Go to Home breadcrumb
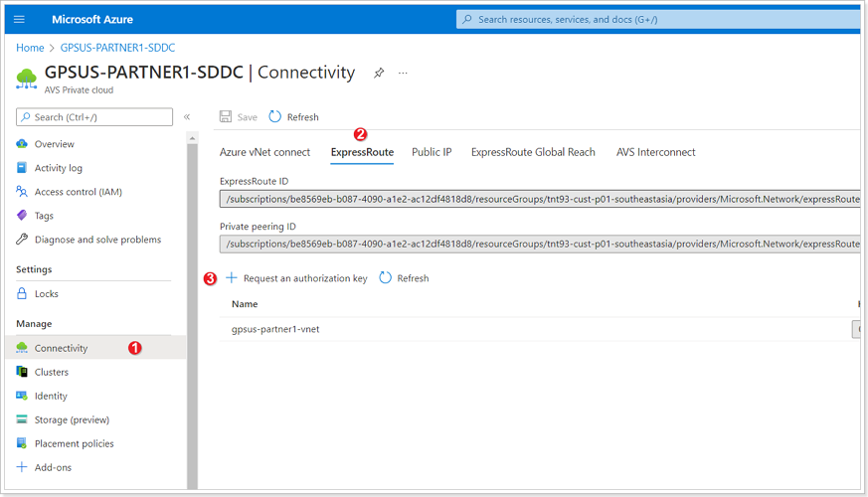868x497 pixels. click(30, 48)
